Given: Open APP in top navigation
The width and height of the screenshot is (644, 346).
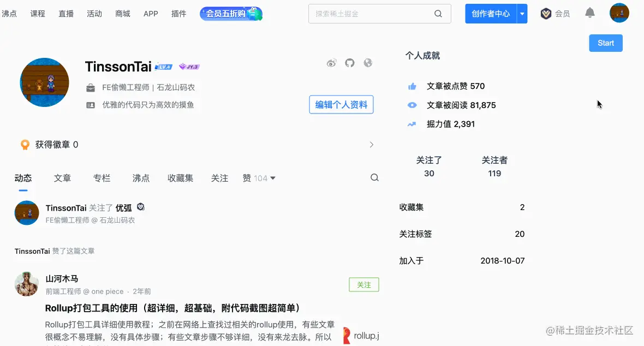Looking at the screenshot, I should tap(151, 14).
